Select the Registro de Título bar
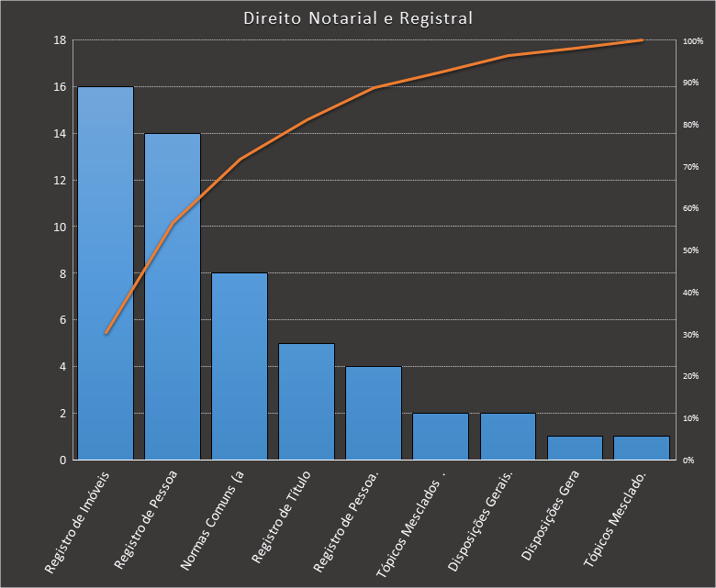 (x=307, y=402)
